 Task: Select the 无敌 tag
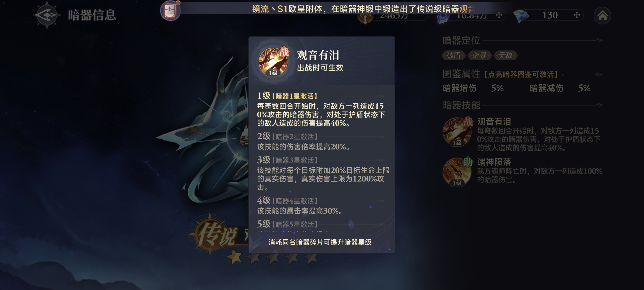(x=506, y=55)
